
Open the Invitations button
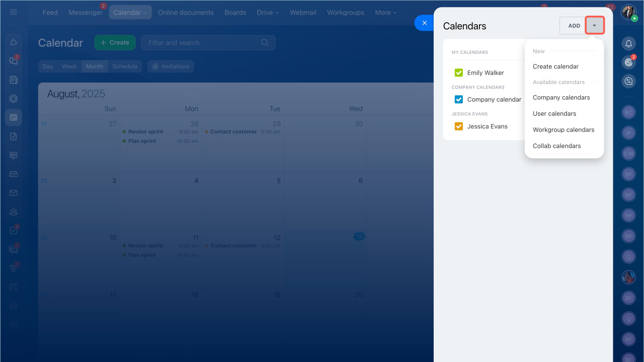[x=171, y=66]
